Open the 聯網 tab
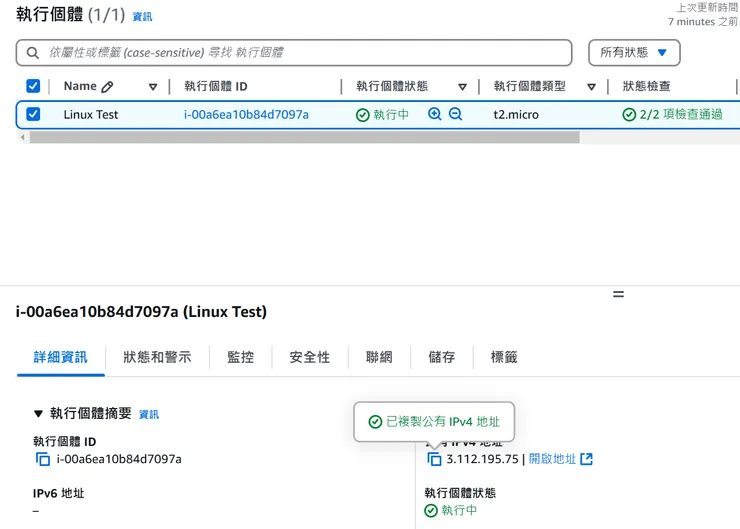The image size is (740, 529). point(379,357)
